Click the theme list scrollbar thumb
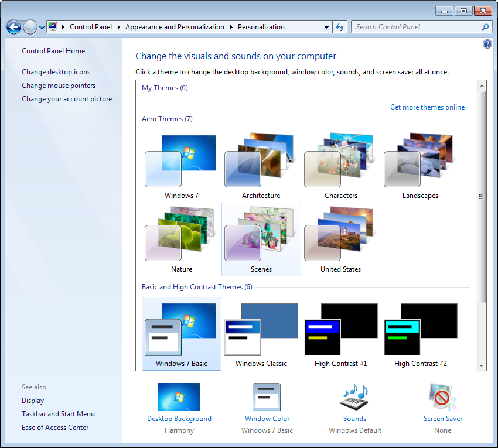The width and height of the screenshot is (498, 448). click(481, 197)
